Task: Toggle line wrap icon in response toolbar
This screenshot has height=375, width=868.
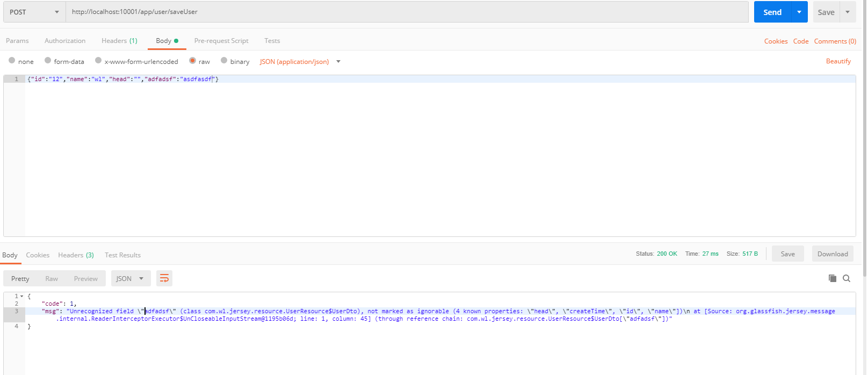Action: 164,278
